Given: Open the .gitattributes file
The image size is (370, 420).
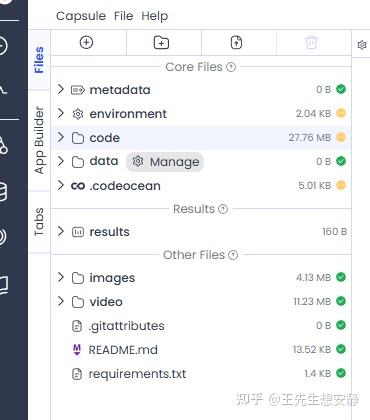Looking at the screenshot, I should click(126, 326).
